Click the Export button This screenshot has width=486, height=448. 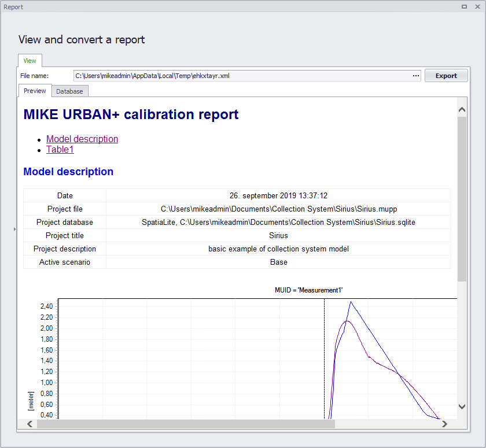point(446,76)
